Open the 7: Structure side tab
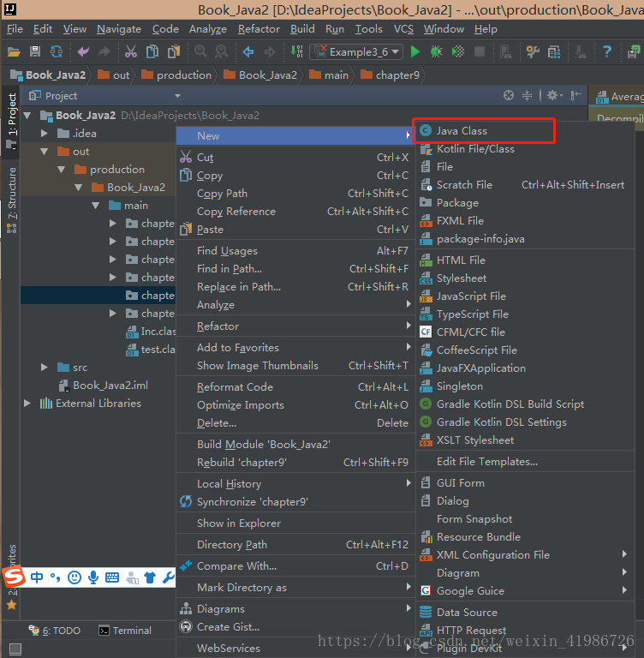The width and height of the screenshot is (644, 658). (x=12, y=200)
